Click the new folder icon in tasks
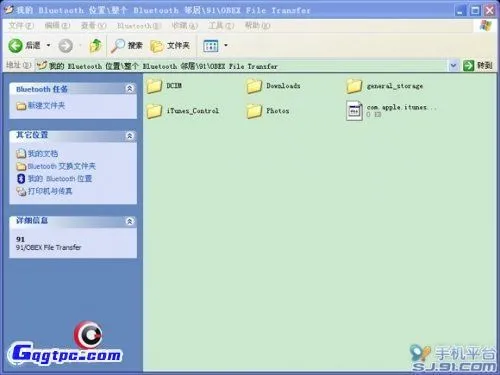Image resolution: width=500 pixels, height=375 pixels. coord(21,106)
